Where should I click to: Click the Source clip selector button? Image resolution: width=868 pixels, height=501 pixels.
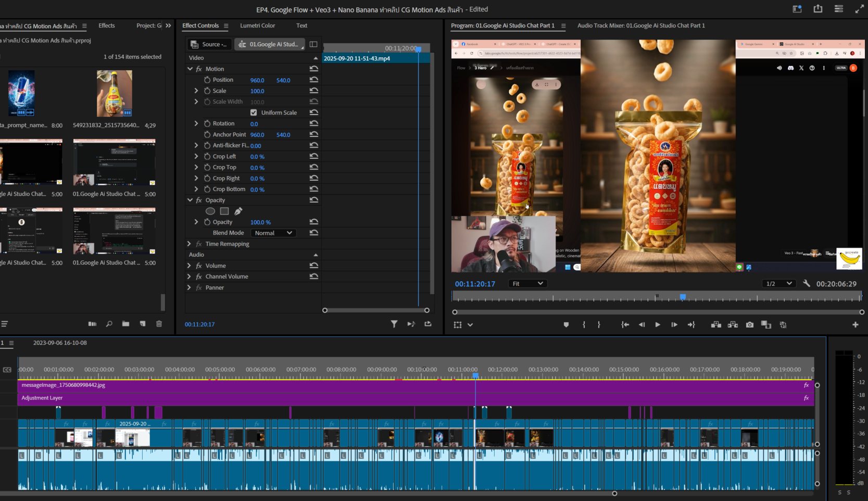(209, 44)
